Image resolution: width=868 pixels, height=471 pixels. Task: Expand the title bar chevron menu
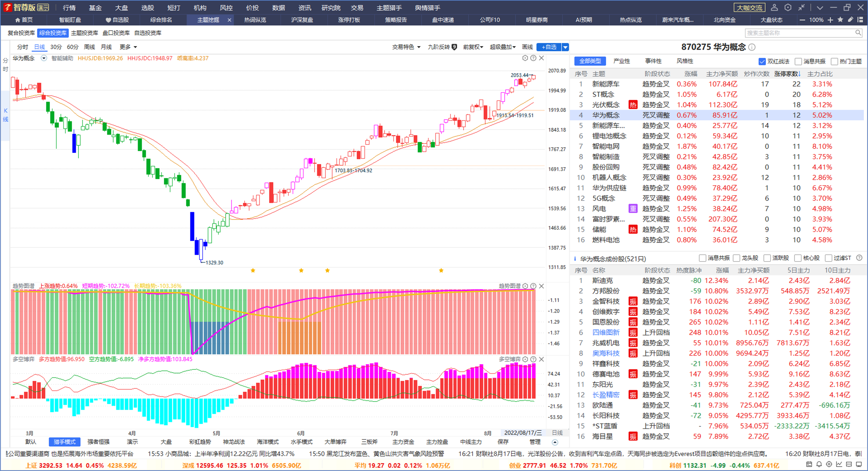point(820,8)
